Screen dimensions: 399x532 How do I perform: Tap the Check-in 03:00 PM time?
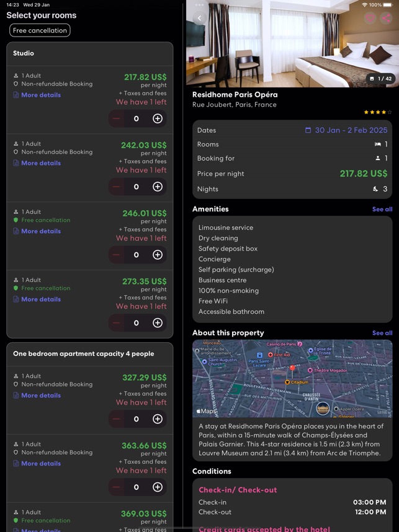[x=369, y=502]
